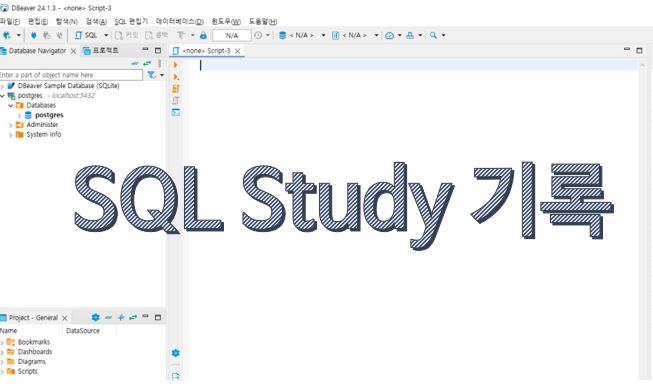Open the SQL 편집기 menu
The height and width of the screenshot is (392, 653).
(131, 22)
